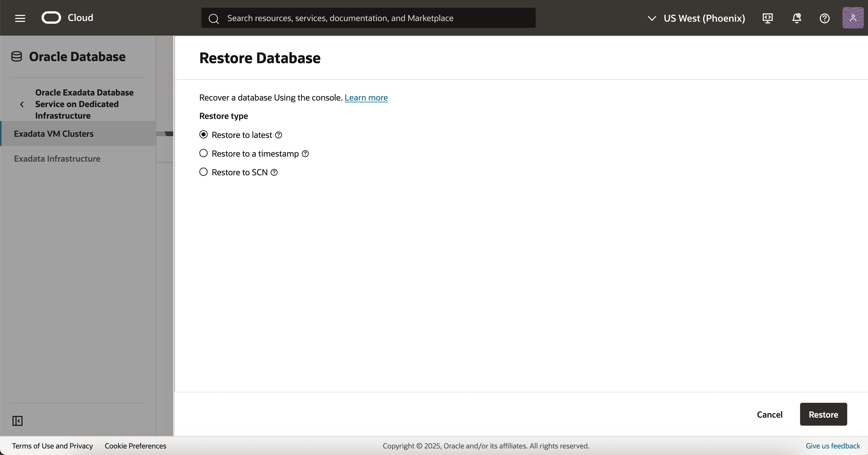Open the hamburger navigation menu
868x455 pixels.
click(20, 18)
